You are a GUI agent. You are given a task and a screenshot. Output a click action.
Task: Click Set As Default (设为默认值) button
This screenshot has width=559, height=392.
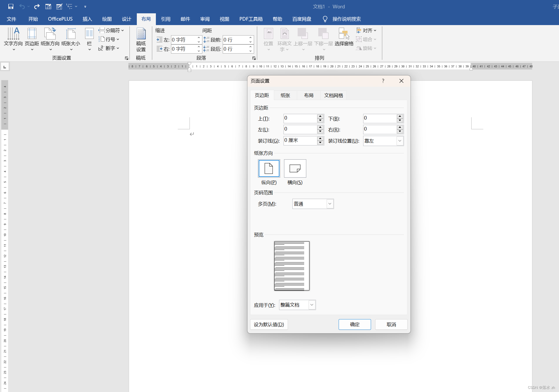click(269, 324)
